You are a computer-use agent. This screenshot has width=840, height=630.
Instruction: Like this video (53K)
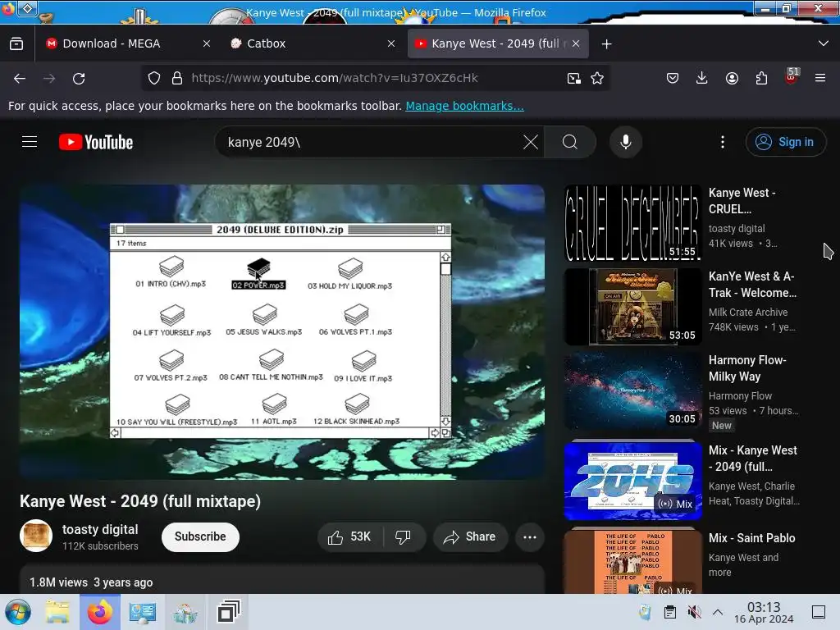click(349, 536)
